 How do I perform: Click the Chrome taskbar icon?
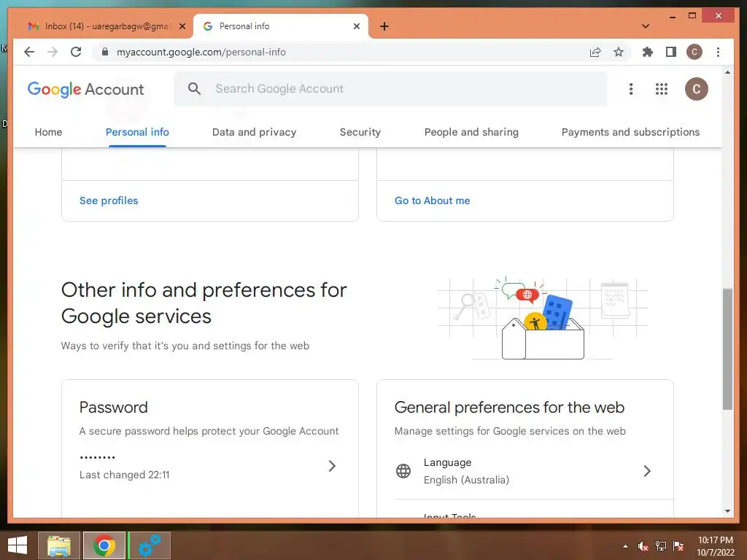(104, 545)
